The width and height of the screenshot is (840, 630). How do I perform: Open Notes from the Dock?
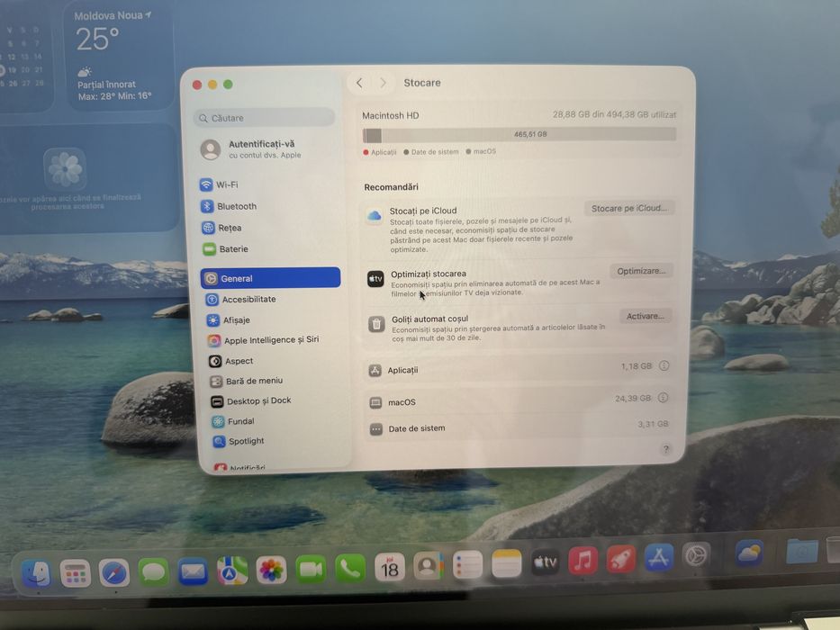(506, 563)
